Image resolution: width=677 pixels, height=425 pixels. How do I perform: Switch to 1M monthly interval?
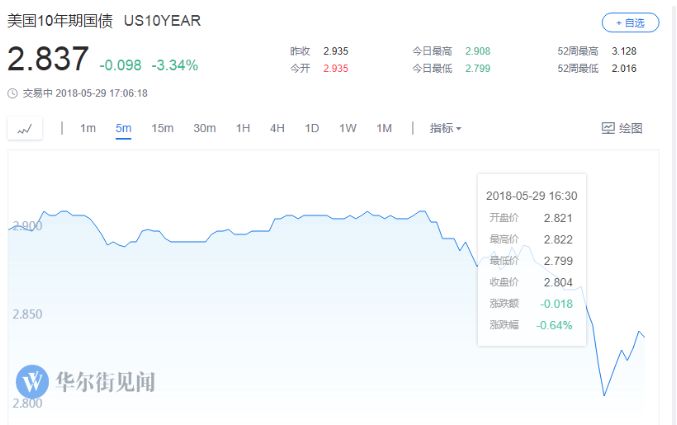coord(384,128)
